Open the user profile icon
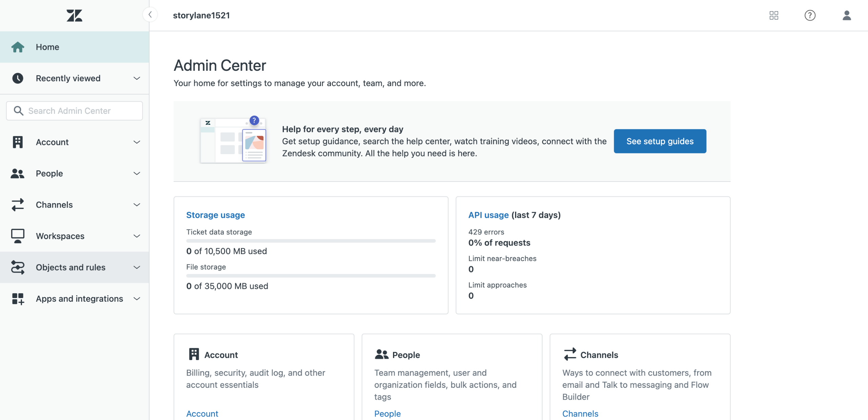The image size is (868, 420). [x=847, y=15]
